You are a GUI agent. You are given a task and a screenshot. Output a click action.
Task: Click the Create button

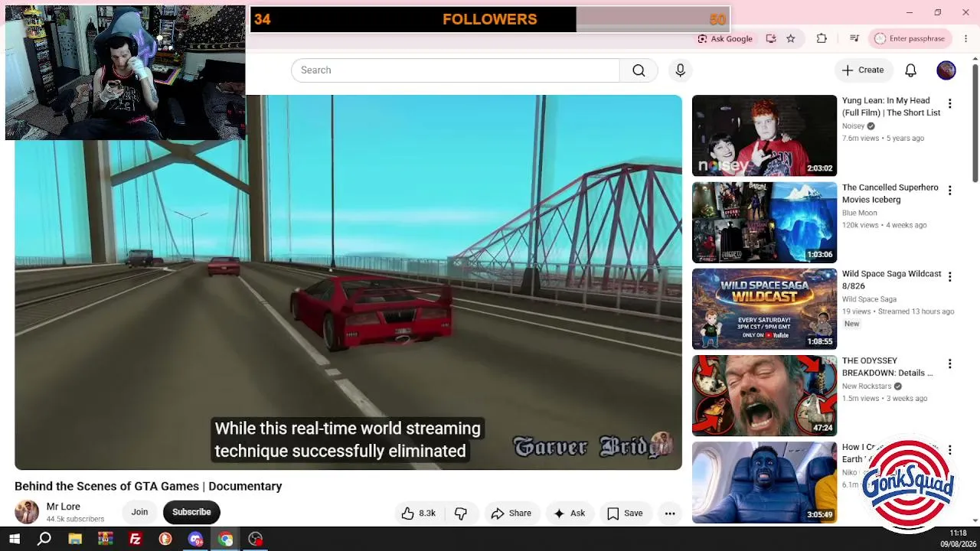pyautogui.click(x=863, y=70)
